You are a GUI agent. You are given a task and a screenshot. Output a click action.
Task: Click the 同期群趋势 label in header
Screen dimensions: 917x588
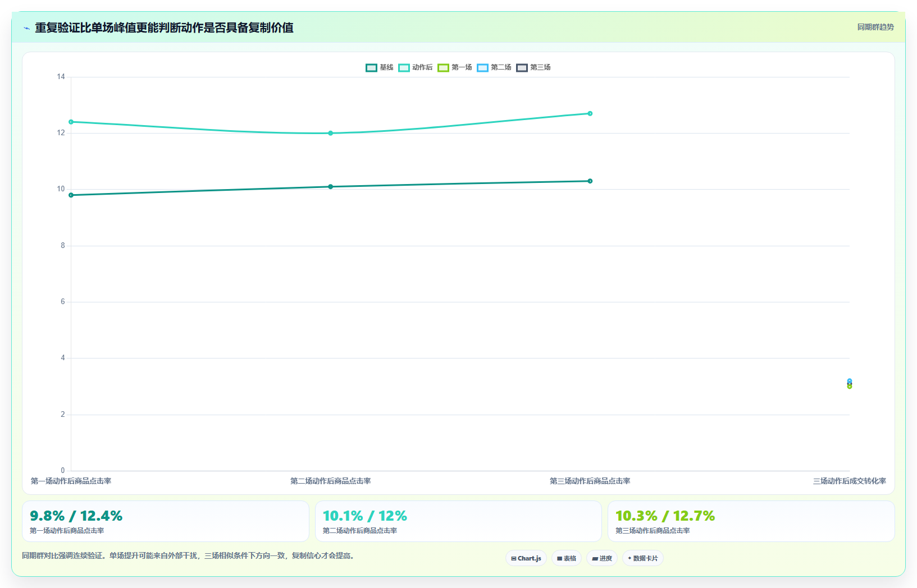click(875, 27)
